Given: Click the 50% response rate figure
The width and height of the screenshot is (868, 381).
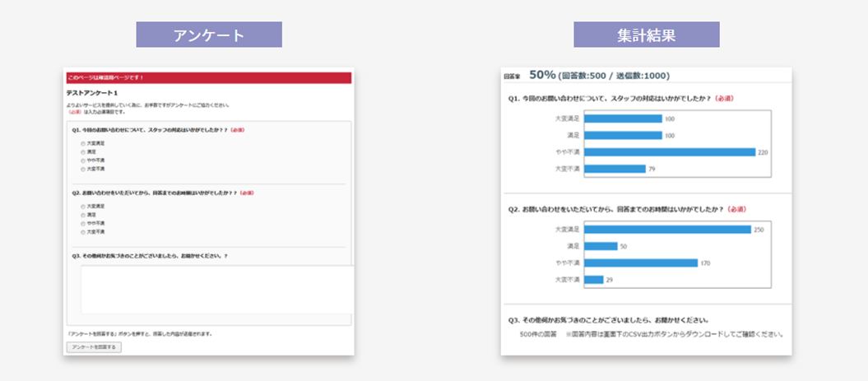Looking at the screenshot, I should click(542, 75).
